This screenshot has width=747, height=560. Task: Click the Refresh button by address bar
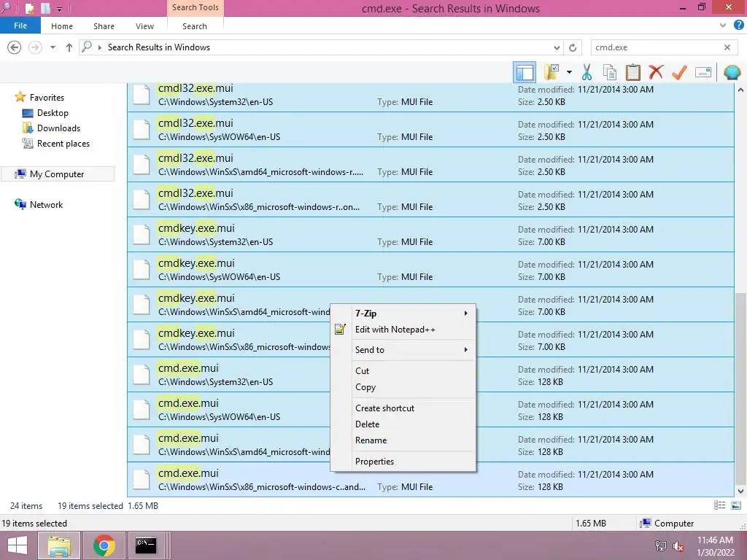pyautogui.click(x=573, y=47)
